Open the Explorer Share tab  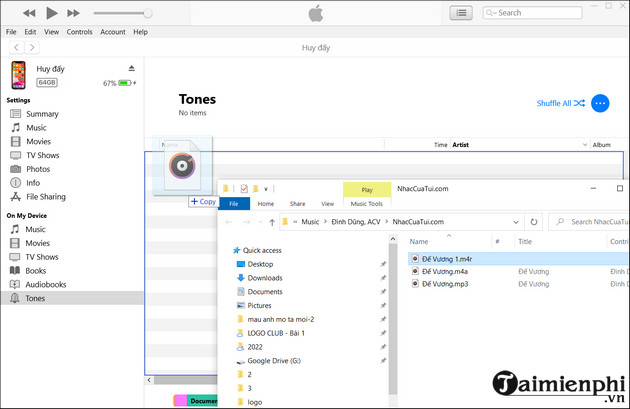click(297, 204)
